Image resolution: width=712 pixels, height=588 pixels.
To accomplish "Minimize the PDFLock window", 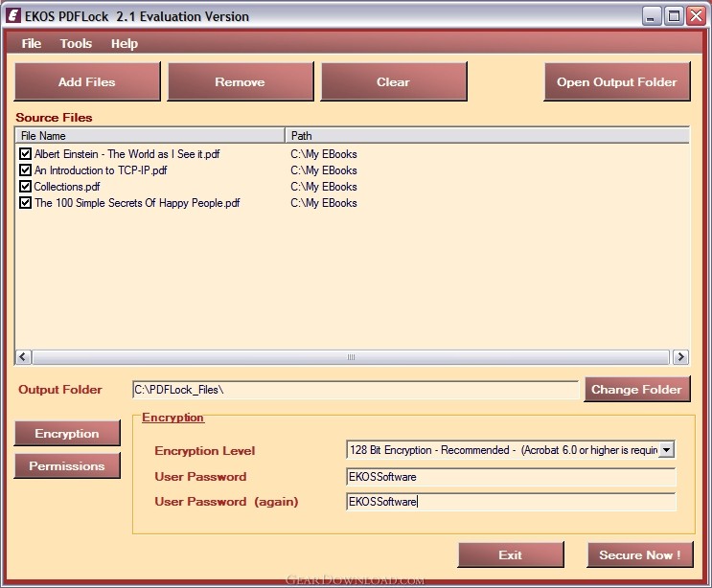I will (x=652, y=16).
